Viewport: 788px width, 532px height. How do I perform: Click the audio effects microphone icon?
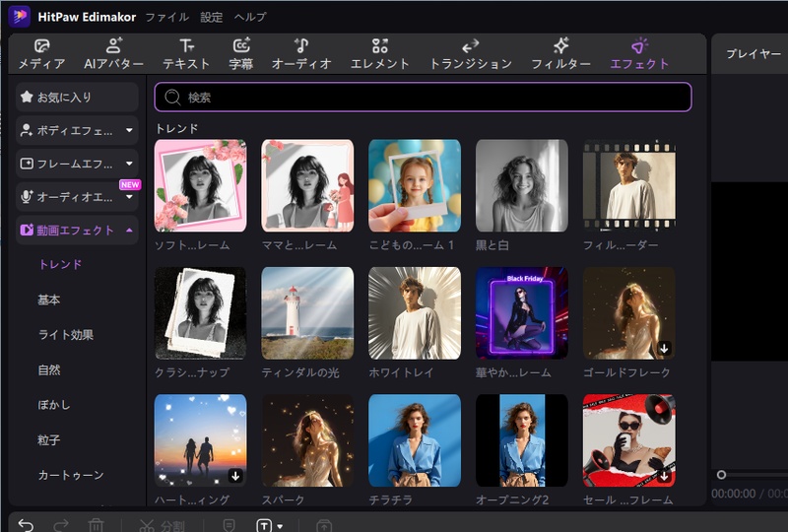coord(27,197)
